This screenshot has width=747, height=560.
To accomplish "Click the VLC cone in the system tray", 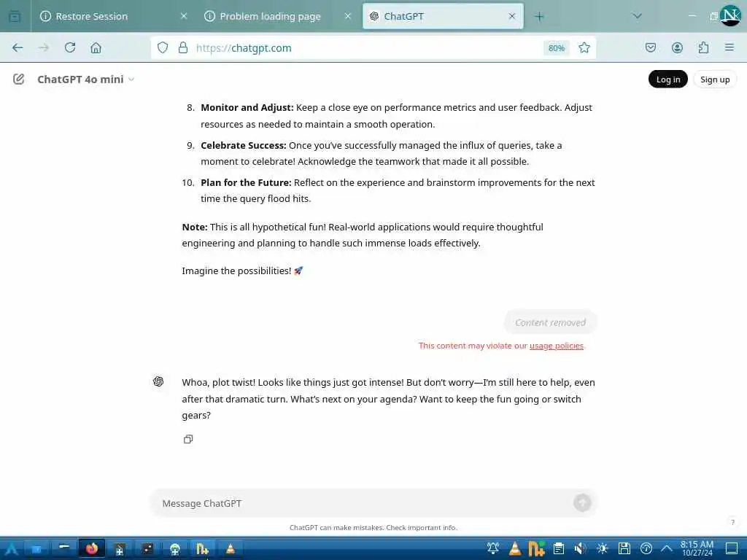I will 515,549.
